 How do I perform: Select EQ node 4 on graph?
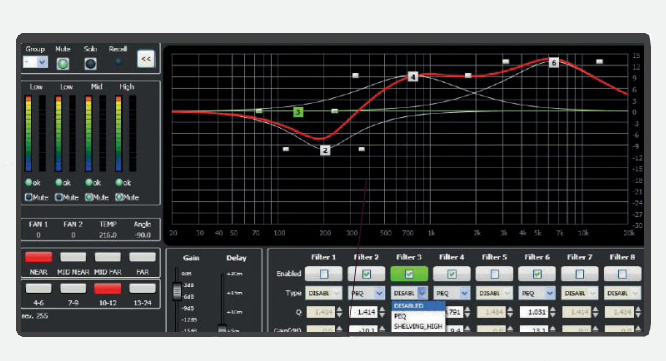[x=413, y=77]
